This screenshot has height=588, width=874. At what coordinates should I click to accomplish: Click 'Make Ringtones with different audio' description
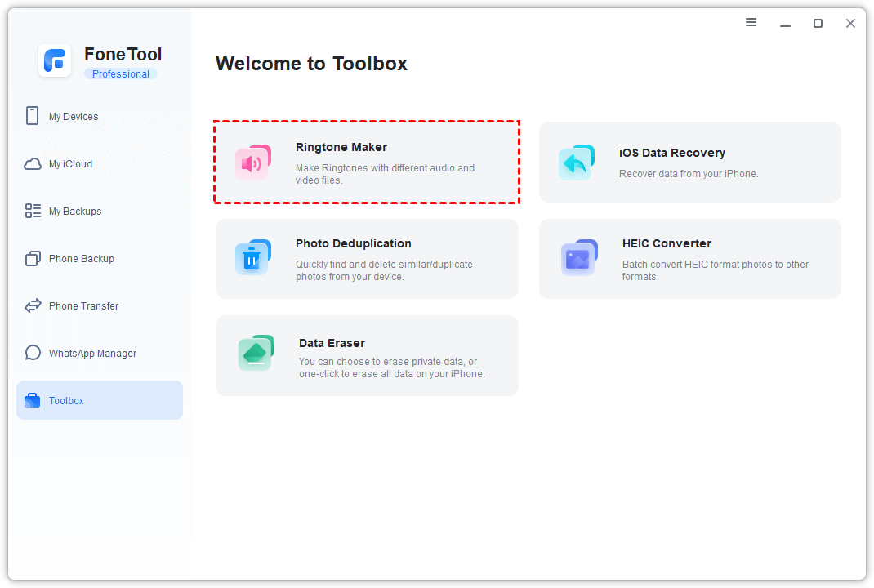[x=385, y=174]
